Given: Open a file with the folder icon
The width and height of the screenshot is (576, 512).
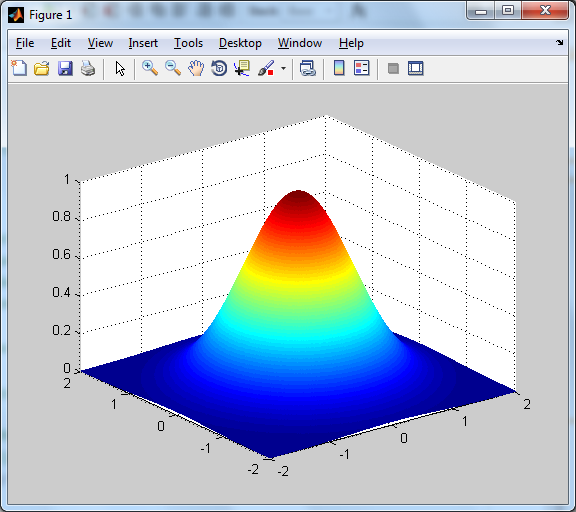Looking at the screenshot, I should click(x=42, y=68).
